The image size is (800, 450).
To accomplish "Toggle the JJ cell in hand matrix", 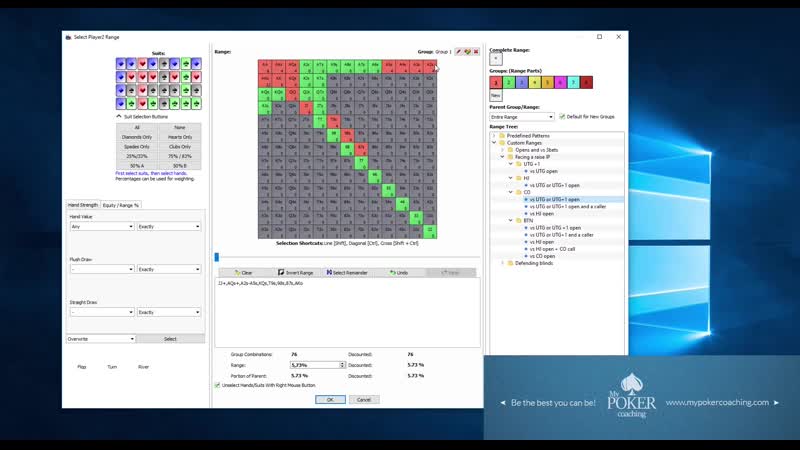I will pos(306,108).
